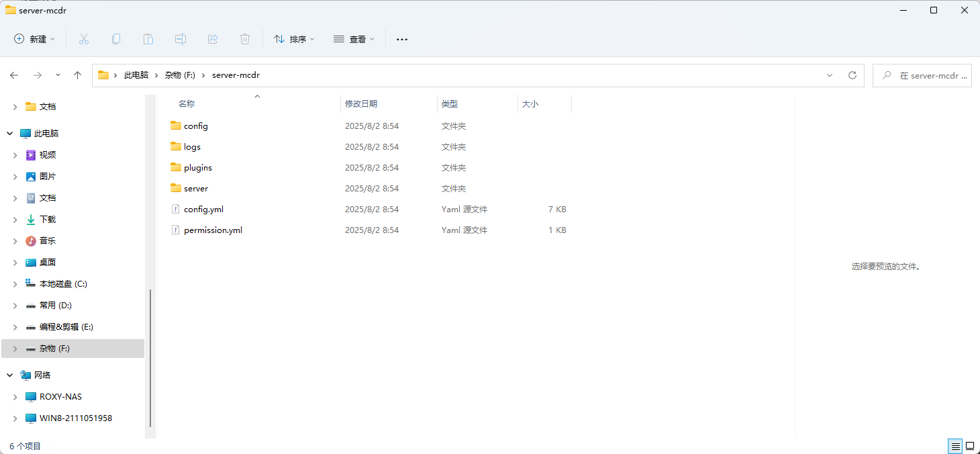The height and width of the screenshot is (454, 980).
Task: Sort files by 修改日期 column header
Action: click(361, 104)
